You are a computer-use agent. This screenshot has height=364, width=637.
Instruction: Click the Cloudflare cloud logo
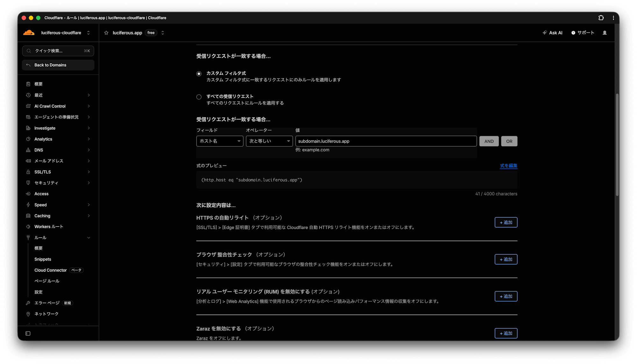pos(29,33)
